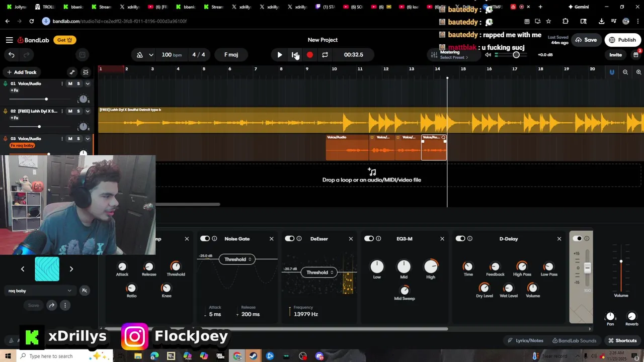Select the first Voice/Audio clip on track 03
644x362 pixels.
347,147
